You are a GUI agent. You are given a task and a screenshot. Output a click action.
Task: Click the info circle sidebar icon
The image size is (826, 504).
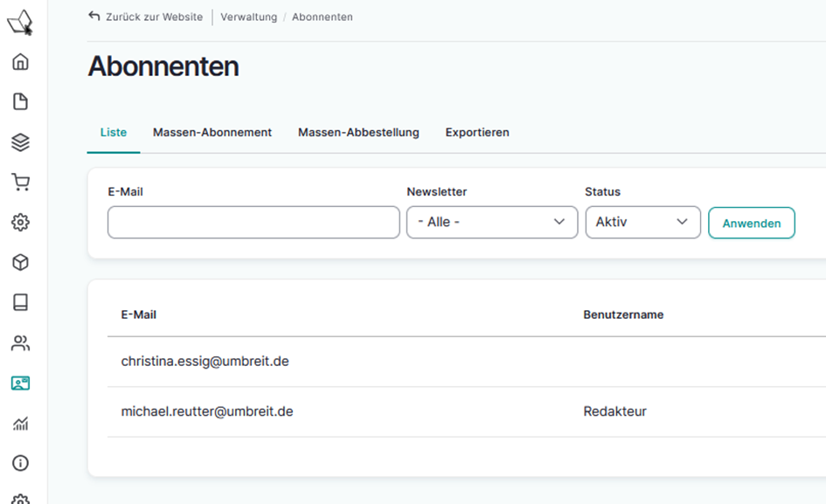[x=20, y=463]
